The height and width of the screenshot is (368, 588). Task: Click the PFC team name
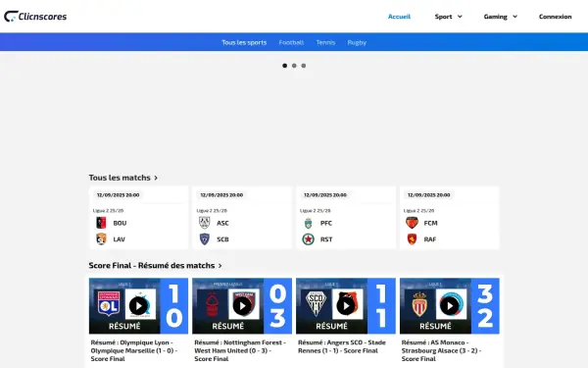(x=326, y=223)
